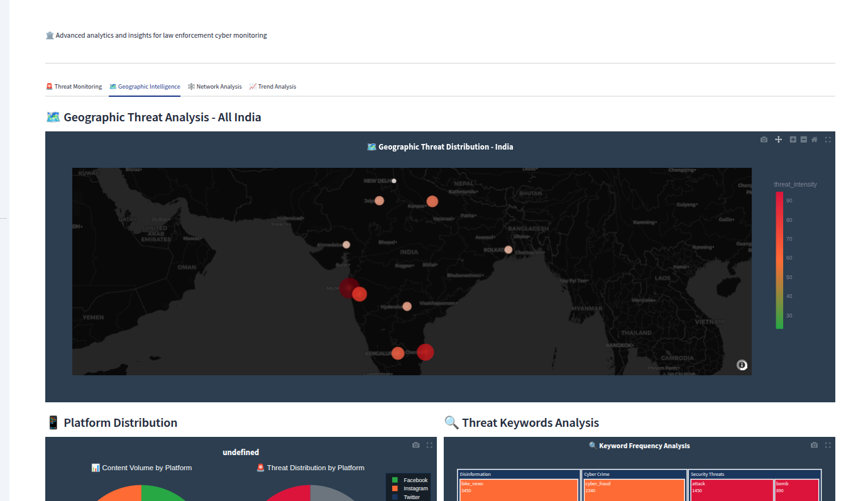Viewport: 868px width, 501px height.
Task: Toggle Instagram legend entry in pie chart
Action: (x=409, y=488)
